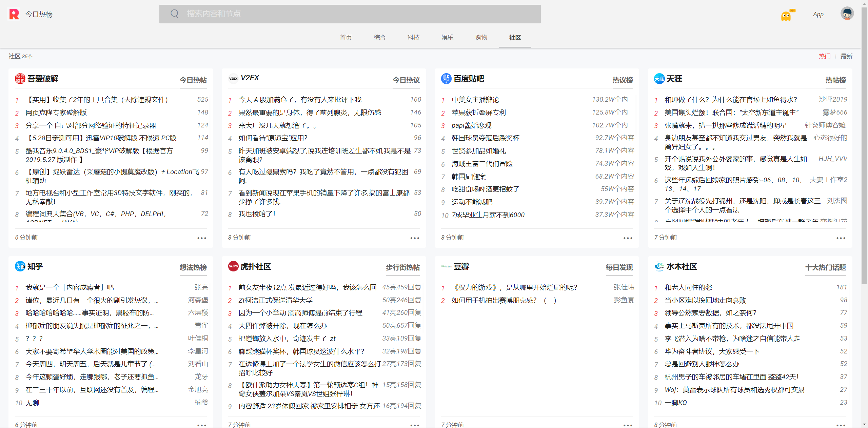Open the ellipsis menu on the 天涯 card

[x=841, y=238]
